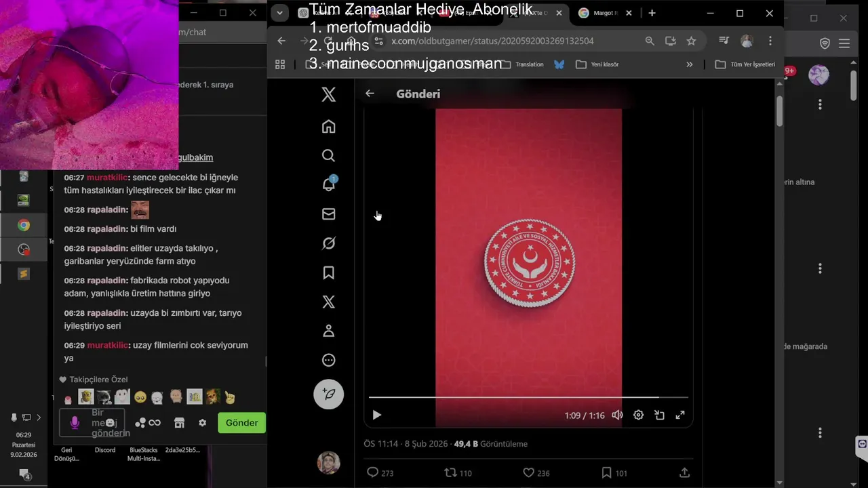Close the Margot Google tab
The height and width of the screenshot is (488, 868).
click(629, 13)
